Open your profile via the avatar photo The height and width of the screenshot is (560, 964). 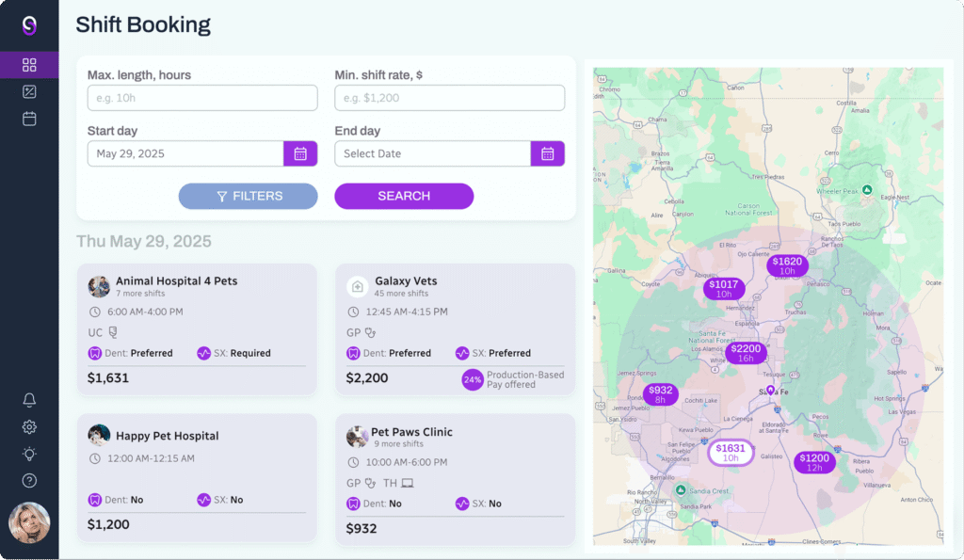(29, 524)
